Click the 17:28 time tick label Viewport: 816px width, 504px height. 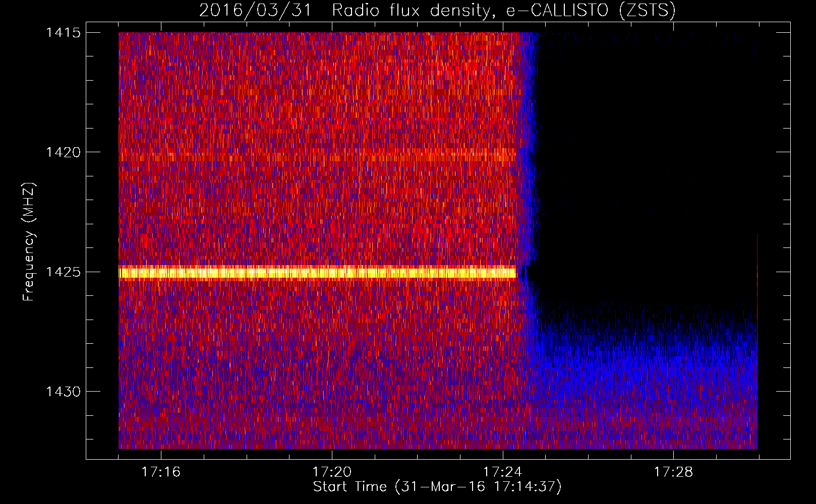point(674,472)
